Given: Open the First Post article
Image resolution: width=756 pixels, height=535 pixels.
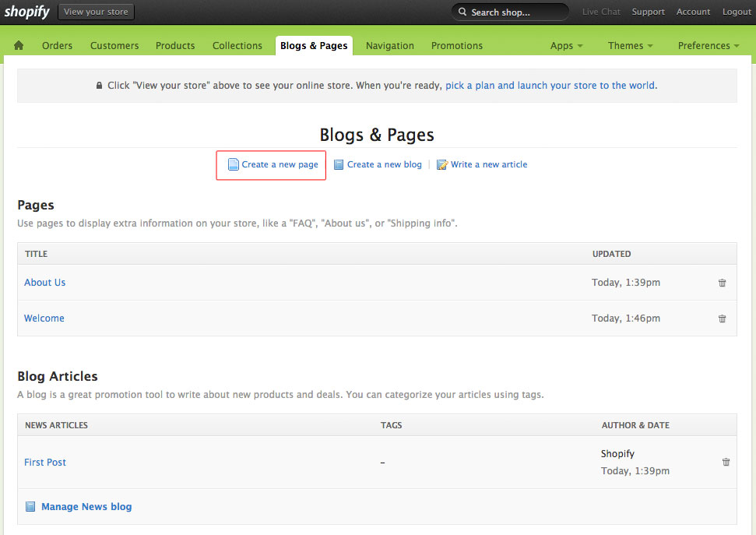Looking at the screenshot, I should 45,462.
